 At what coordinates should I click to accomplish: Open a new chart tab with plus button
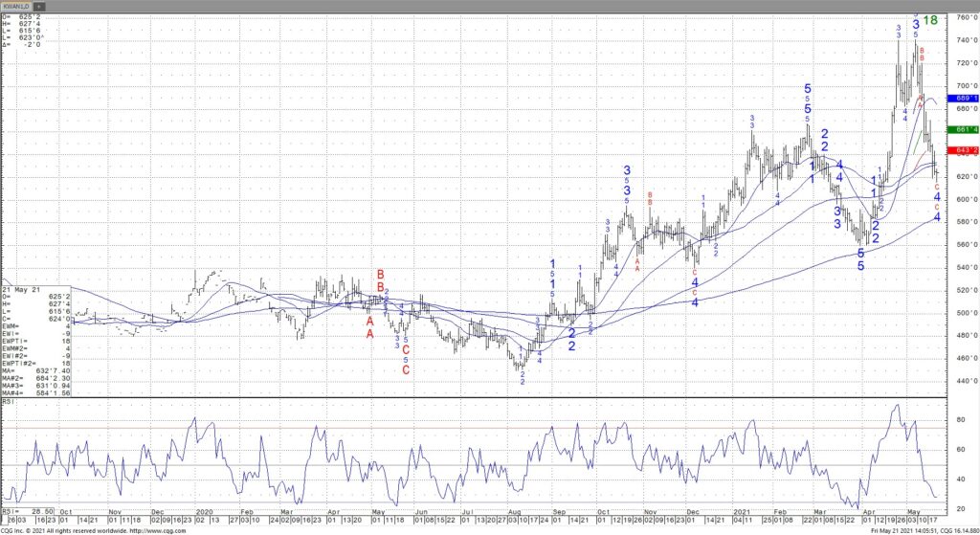click(x=39, y=6)
